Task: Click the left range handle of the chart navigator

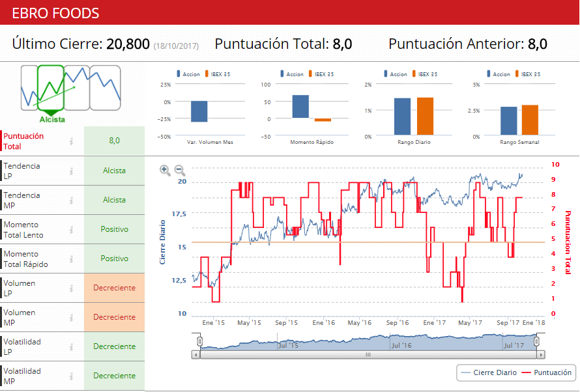Action: [x=200, y=341]
